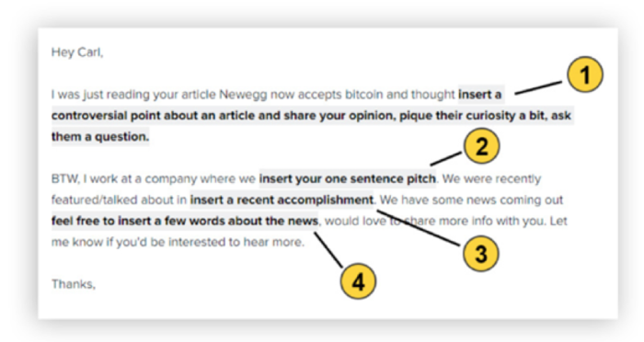Select 'feel free to insert a few words' placeholder
This screenshot has width=644, height=342.
click(x=185, y=221)
